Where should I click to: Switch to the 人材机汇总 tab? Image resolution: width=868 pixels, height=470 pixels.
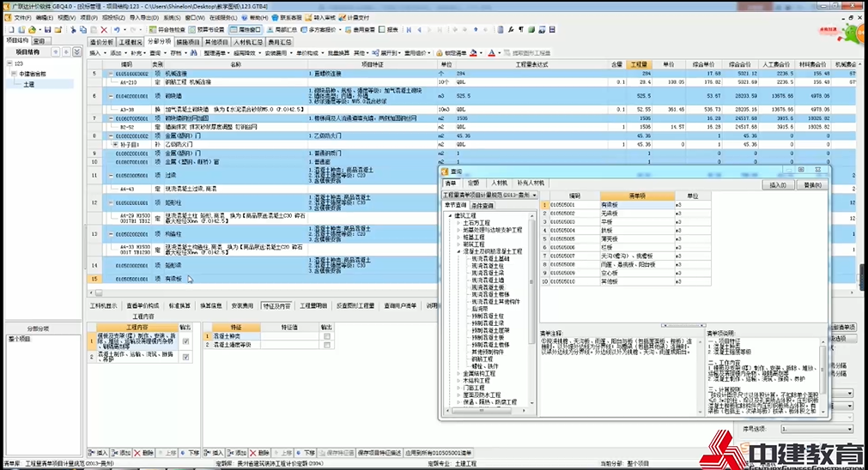coord(247,42)
